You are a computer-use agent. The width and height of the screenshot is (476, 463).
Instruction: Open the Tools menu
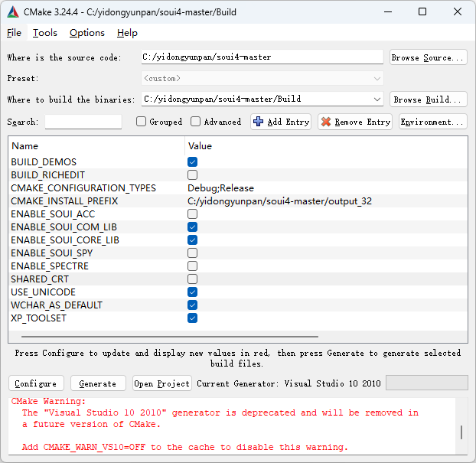tap(45, 33)
